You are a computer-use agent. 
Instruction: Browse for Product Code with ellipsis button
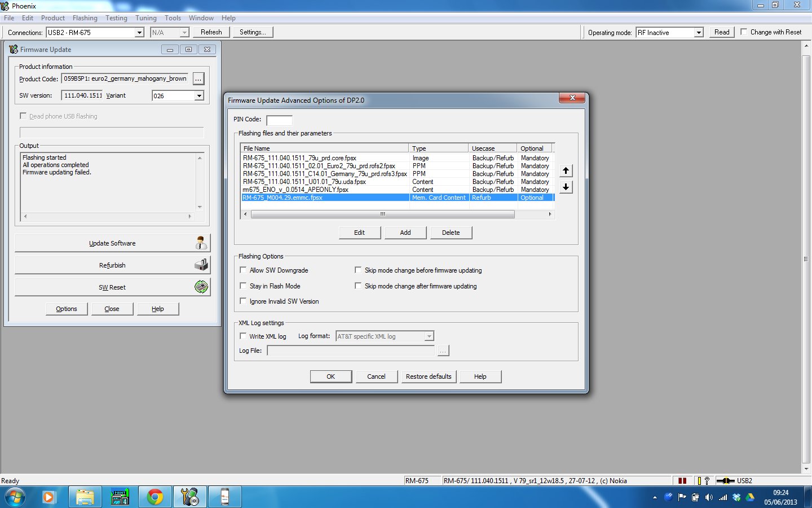coord(198,79)
